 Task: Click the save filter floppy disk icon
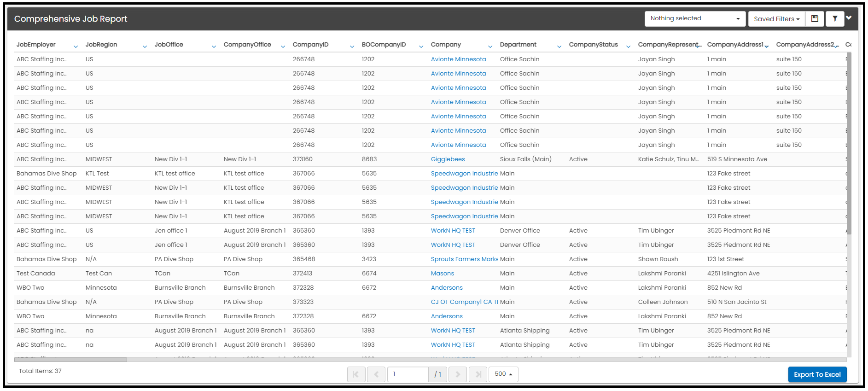click(x=815, y=19)
